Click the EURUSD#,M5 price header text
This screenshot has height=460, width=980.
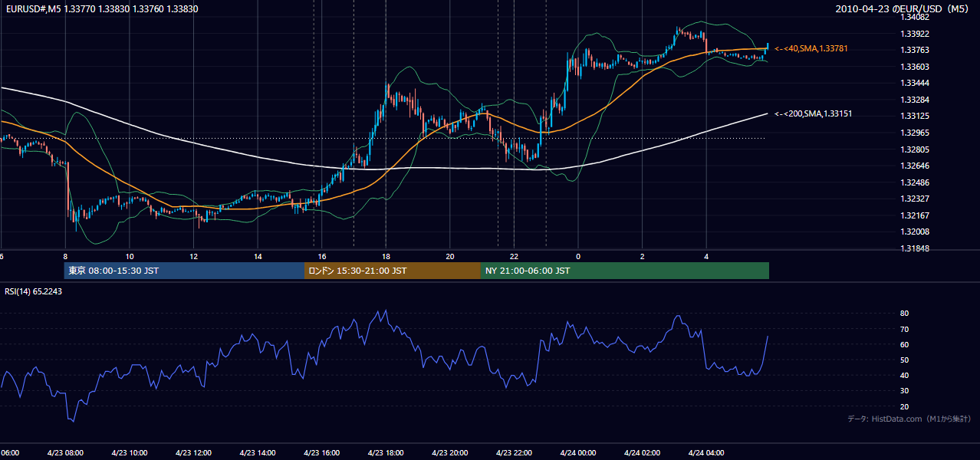pyautogui.click(x=101, y=8)
